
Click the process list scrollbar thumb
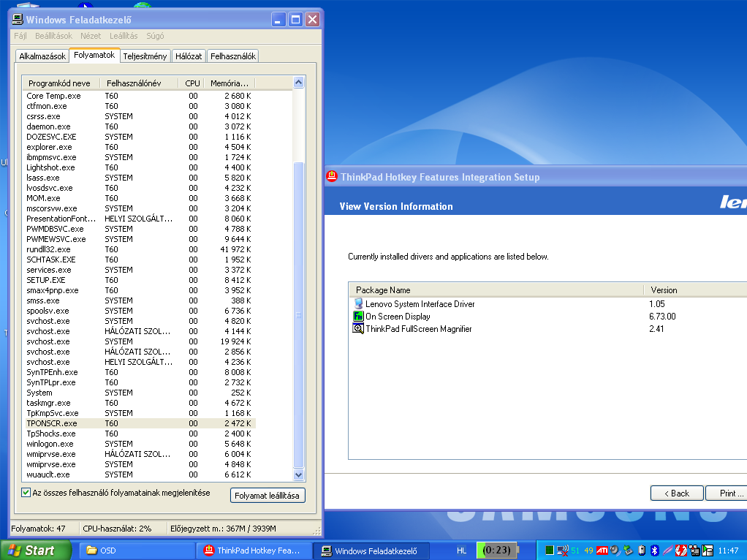pyautogui.click(x=299, y=314)
